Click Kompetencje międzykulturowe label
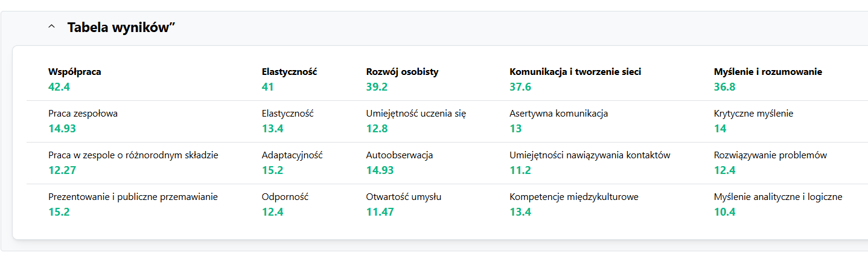The width and height of the screenshot is (868, 264). 573,197
